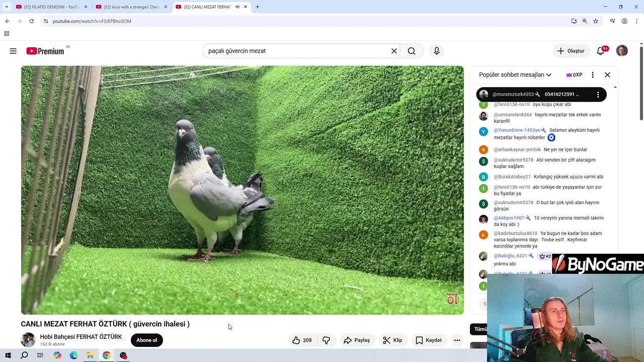Click install/cast icon in address bar
Image resolution: width=644 pixels, height=362 pixels.
(x=574, y=21)
